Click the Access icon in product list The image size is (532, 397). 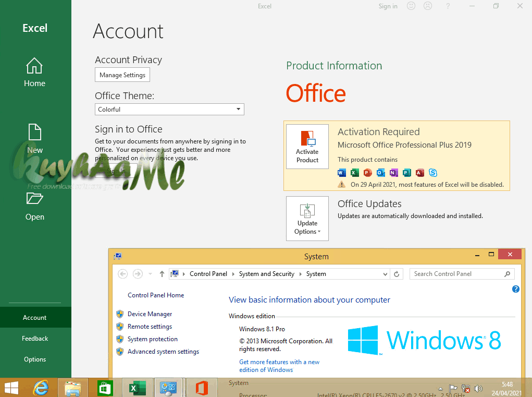point(419,173)
